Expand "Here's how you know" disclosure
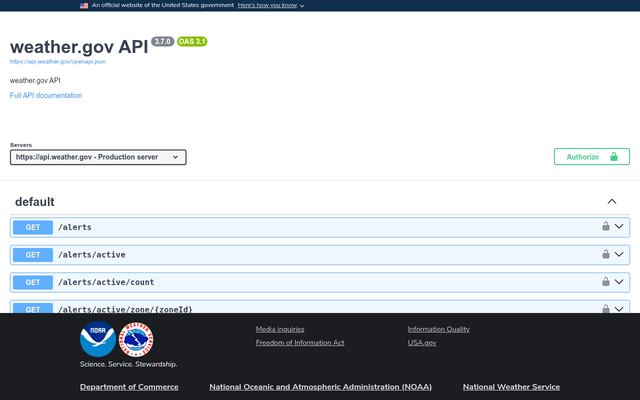The image size is (640, 400). [271, 5]
